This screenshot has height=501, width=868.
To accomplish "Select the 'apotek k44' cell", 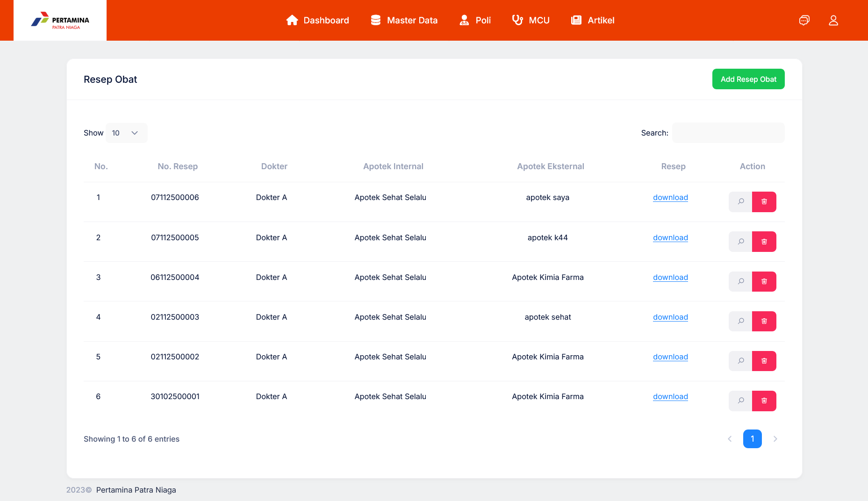I will coord(548,237).
